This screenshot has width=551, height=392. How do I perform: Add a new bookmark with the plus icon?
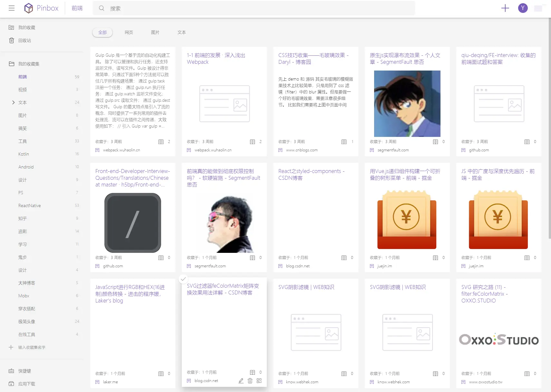click(x=505, y=8)
